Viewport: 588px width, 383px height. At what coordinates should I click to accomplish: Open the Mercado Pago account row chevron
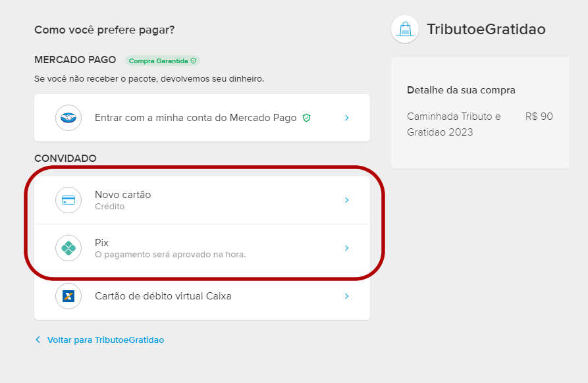coord(347,118)
